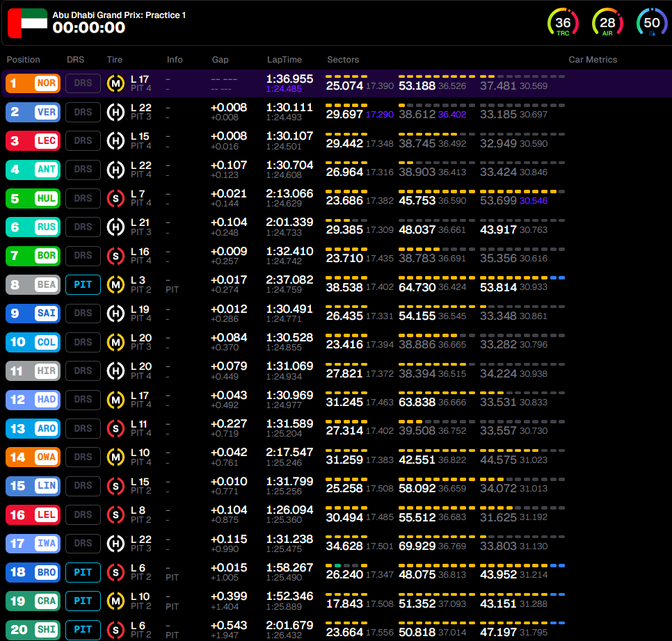Viewport: 672px width, 641px height.
Task: Click BOR's soft tire icon
Action: 115,256
